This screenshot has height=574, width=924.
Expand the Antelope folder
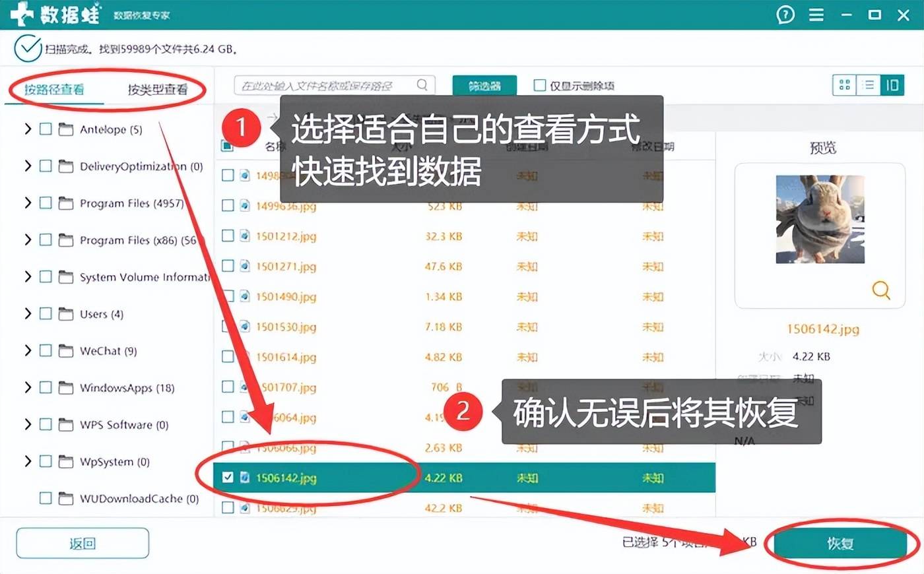(x=28, y=129)
